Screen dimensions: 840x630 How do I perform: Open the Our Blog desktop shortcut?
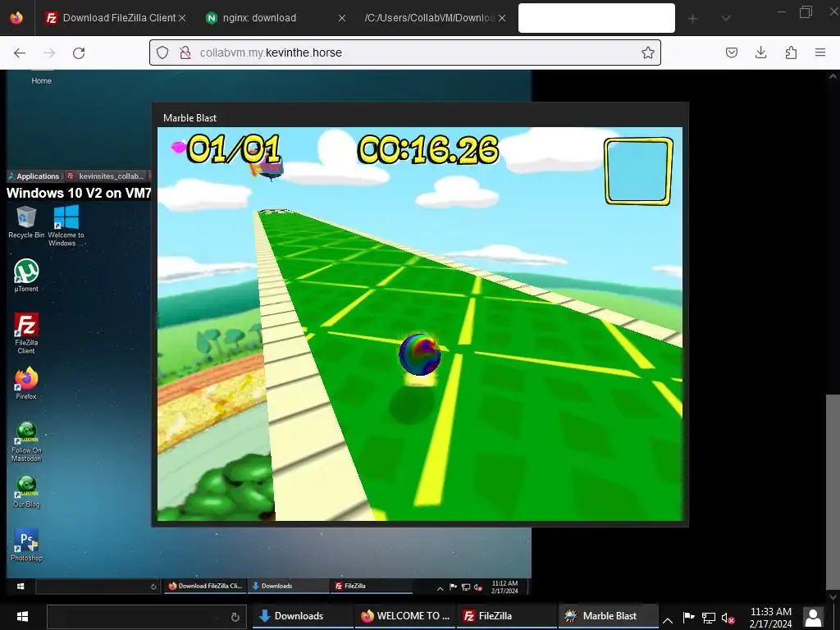click(26, 492)
